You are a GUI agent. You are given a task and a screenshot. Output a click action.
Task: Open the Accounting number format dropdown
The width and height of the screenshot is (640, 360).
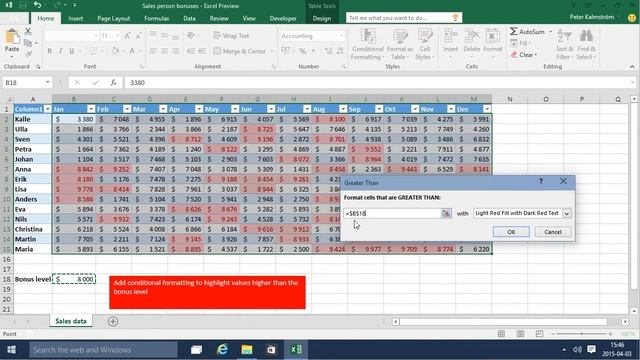(x=341, y=36)
